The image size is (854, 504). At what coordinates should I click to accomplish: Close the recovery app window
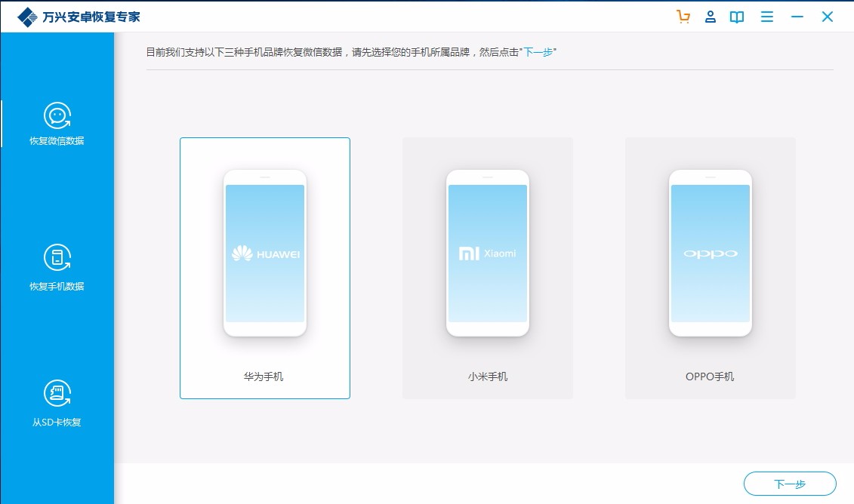828,17
